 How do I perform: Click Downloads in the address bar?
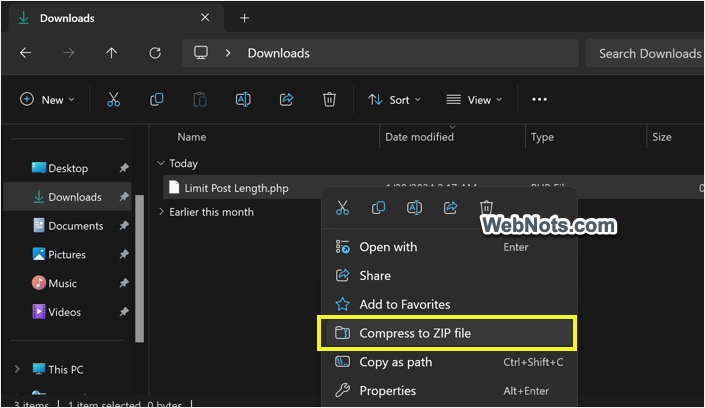tap(278, 53)
